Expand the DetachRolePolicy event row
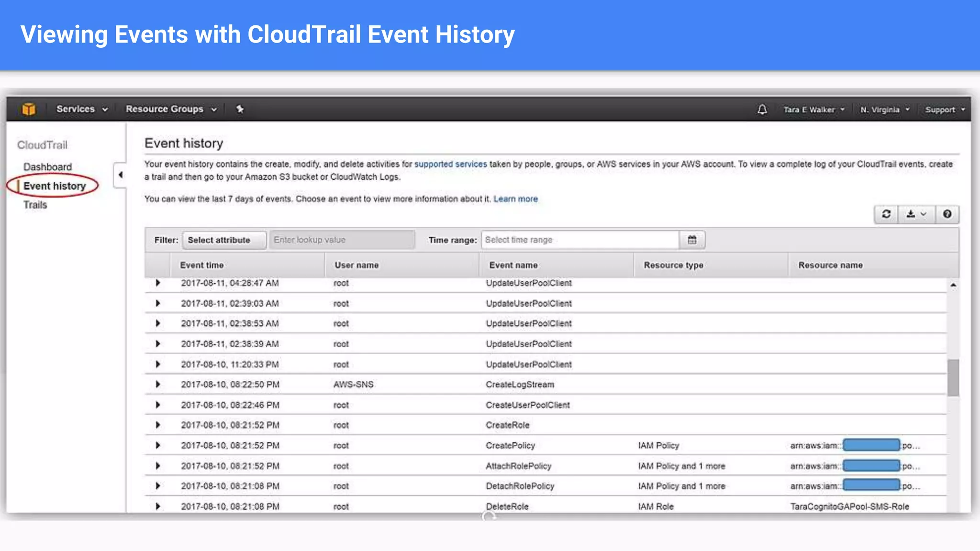The image size is (980, 551). 157,486
